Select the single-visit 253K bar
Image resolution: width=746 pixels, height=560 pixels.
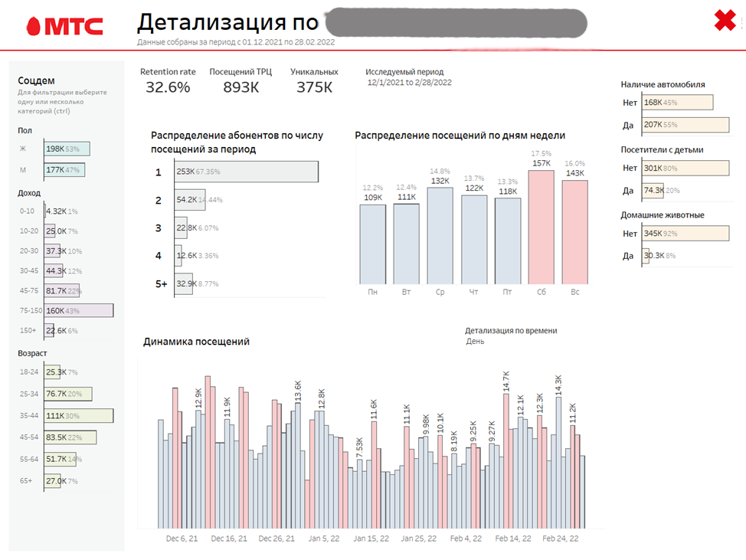tap(247, 172)
